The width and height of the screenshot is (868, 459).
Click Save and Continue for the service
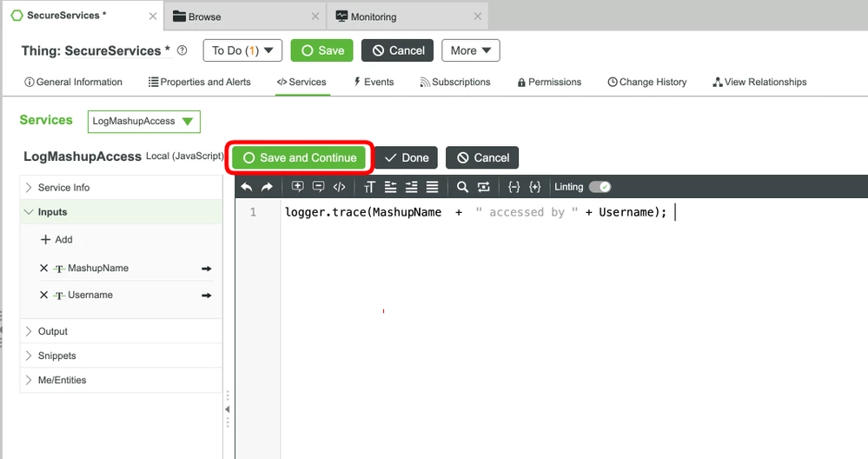point(299,158)
